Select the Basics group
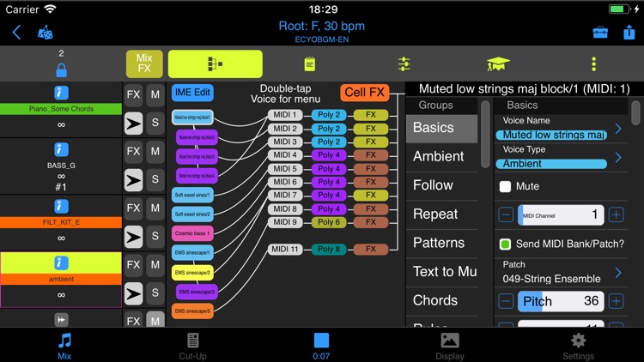Screen dimensions: 644x362 click(442, 128)
